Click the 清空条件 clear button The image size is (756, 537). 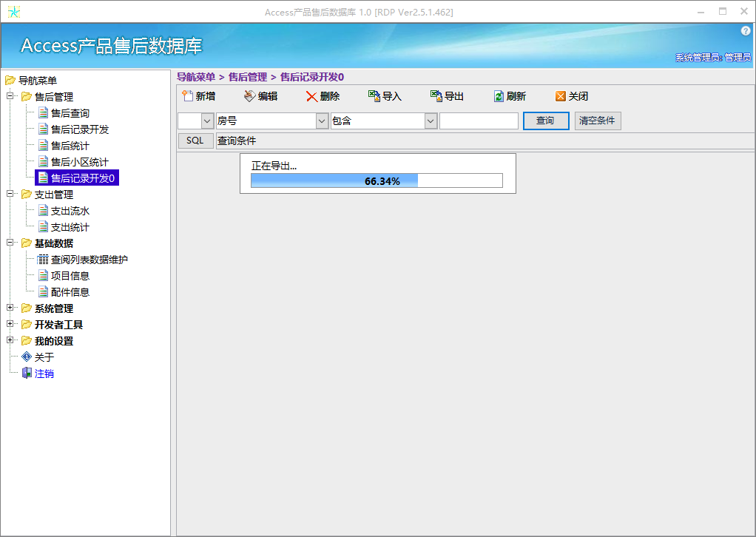pos(598,121)
